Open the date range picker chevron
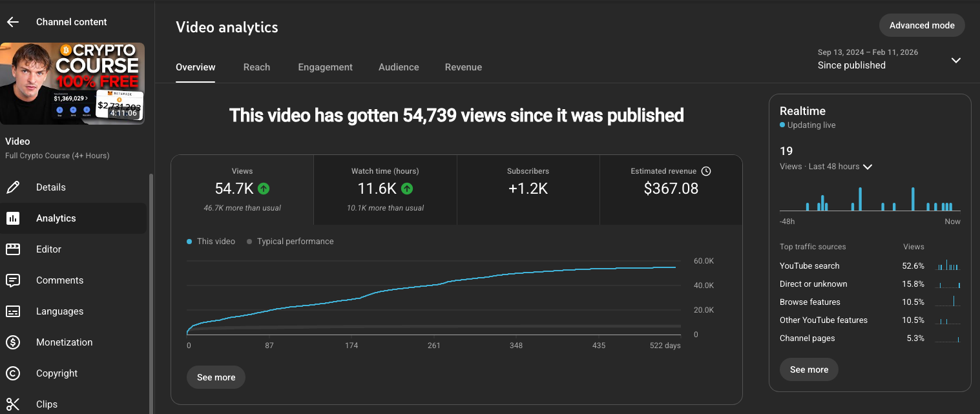The height and width of the screenshot is (414, 980). point(956,60)
